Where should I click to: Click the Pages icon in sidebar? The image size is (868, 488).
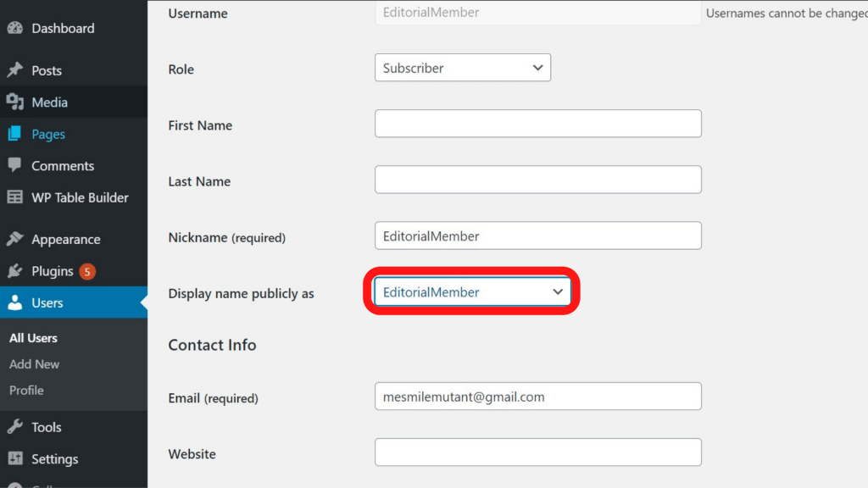click(x=14, y=134)
